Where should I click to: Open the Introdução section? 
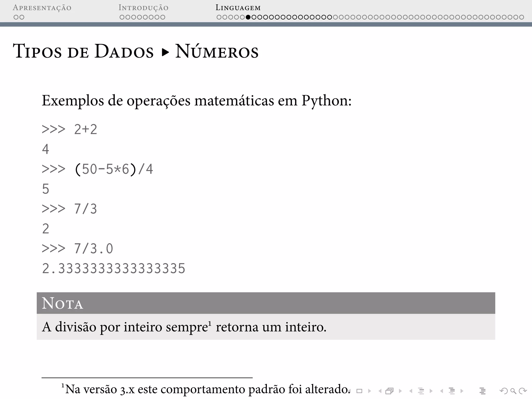click(x=143, y=8)
